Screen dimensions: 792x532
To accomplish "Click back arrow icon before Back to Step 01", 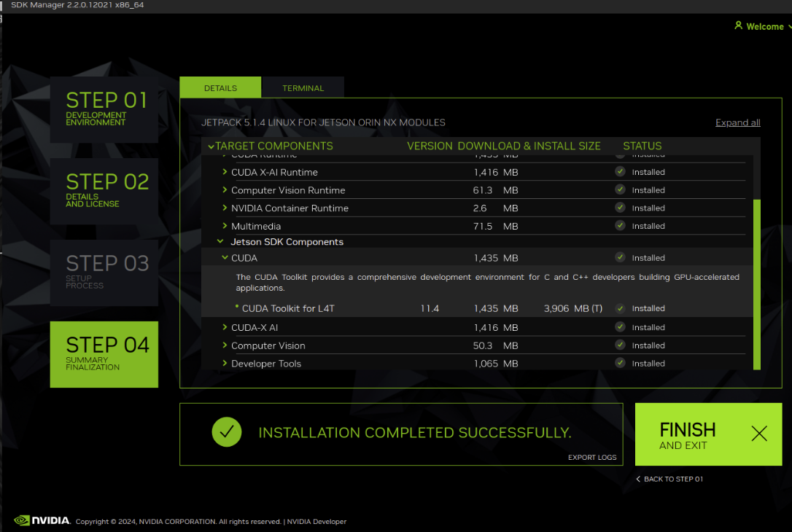I will pyautogui.click(x=638, y=479).
